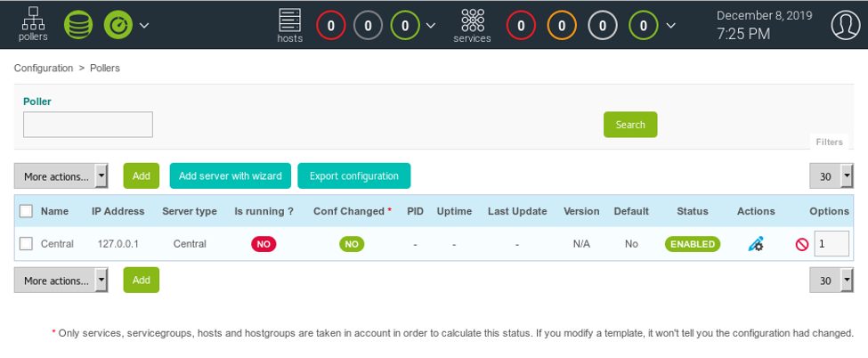Image resolution: width=868 pixels, height=358 pixels.
Task: Click Add server with wizard button
Action: click(230, 176)
